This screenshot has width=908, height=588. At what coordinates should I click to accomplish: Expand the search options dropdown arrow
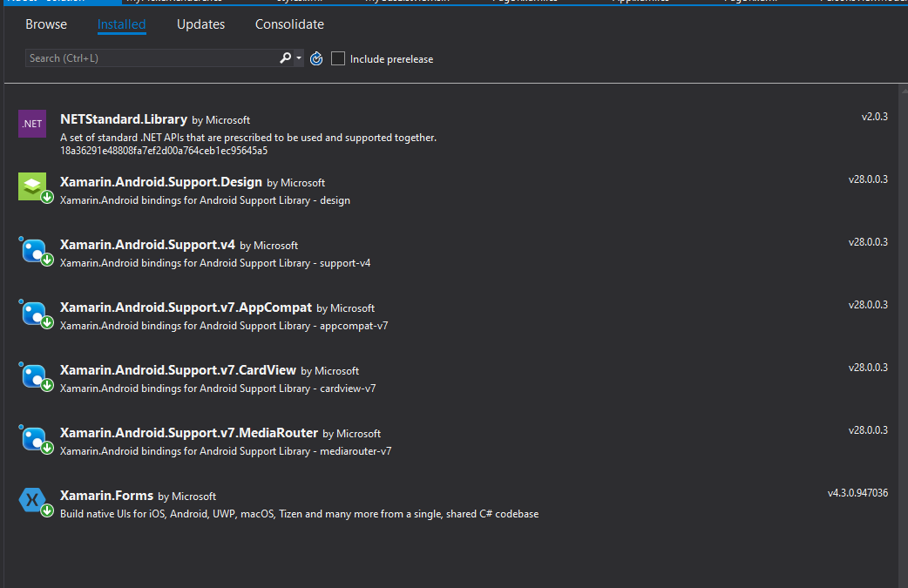pyautogui.click(x=299, y=57)
